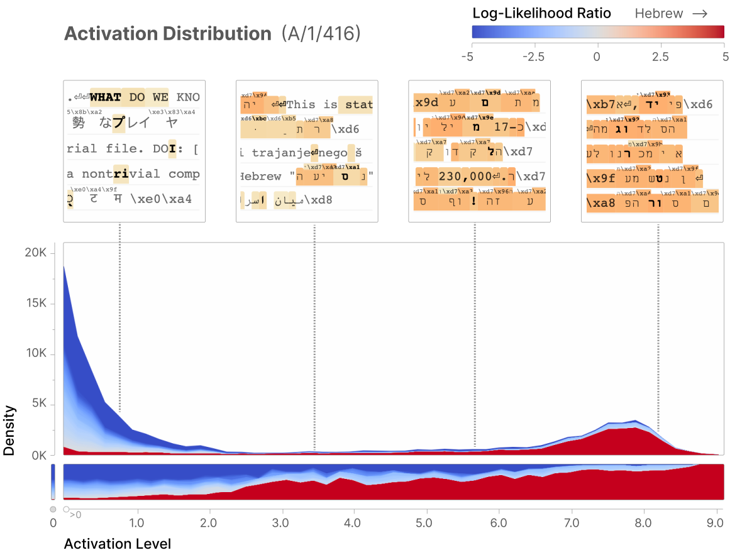Click the '\x9f' row in the fourth panel

[652, 178]
